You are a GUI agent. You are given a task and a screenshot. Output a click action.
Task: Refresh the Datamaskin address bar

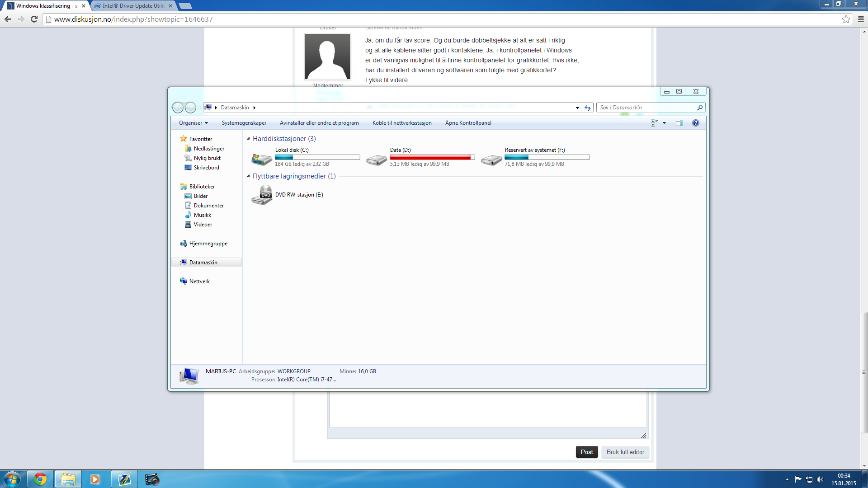point(588,108)
